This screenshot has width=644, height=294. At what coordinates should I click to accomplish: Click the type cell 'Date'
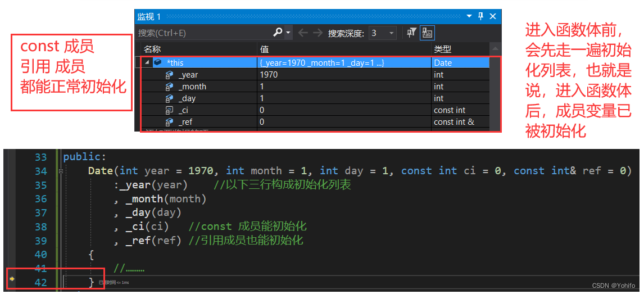point(443,63)
